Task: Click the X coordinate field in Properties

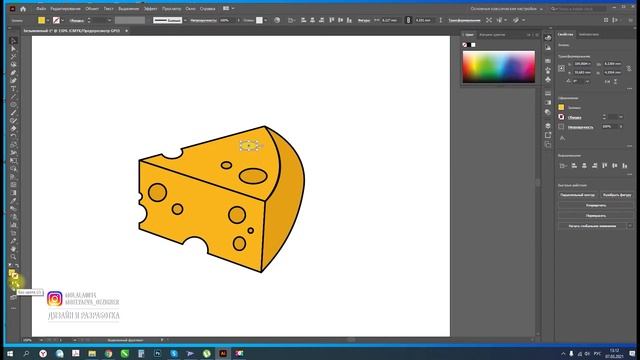Action: (x=582, y=64)
